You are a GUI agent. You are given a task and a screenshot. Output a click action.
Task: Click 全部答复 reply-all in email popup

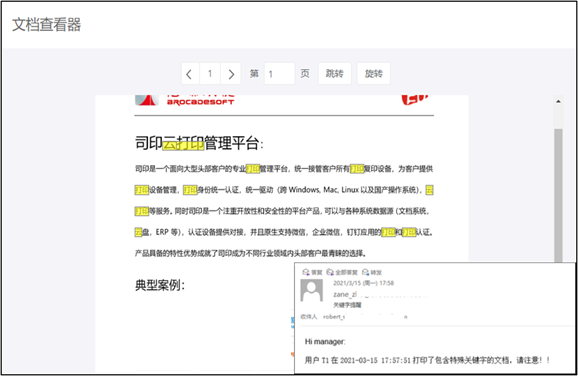point(342,272)
